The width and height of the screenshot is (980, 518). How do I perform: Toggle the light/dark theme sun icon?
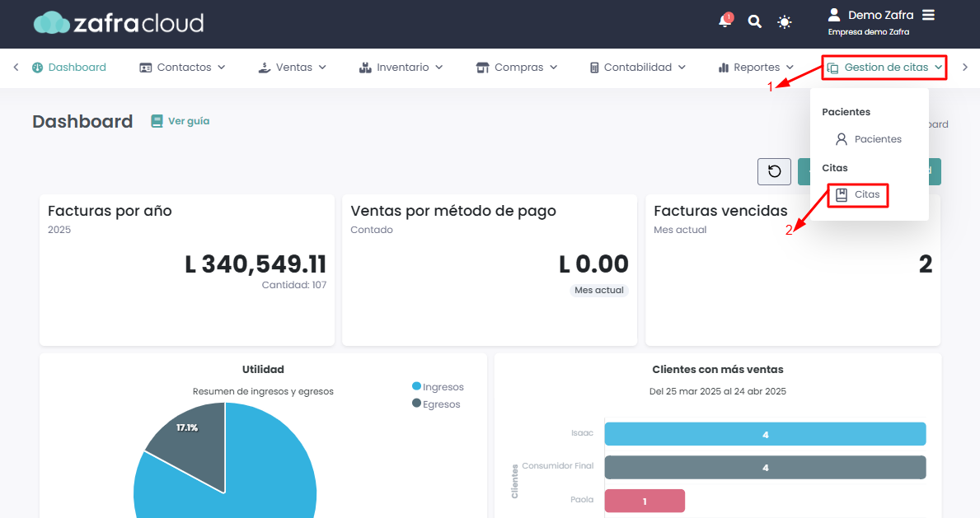coord(785,22)
